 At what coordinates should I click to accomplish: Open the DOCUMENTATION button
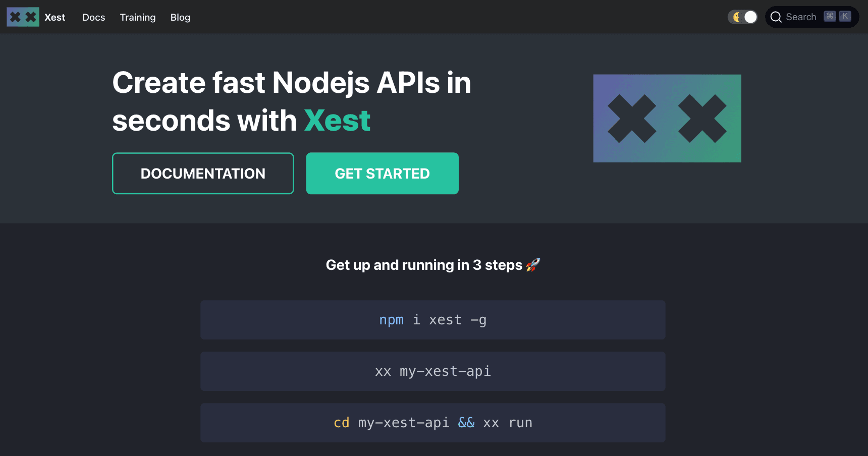pyautogui.click(x=203, y=174)
